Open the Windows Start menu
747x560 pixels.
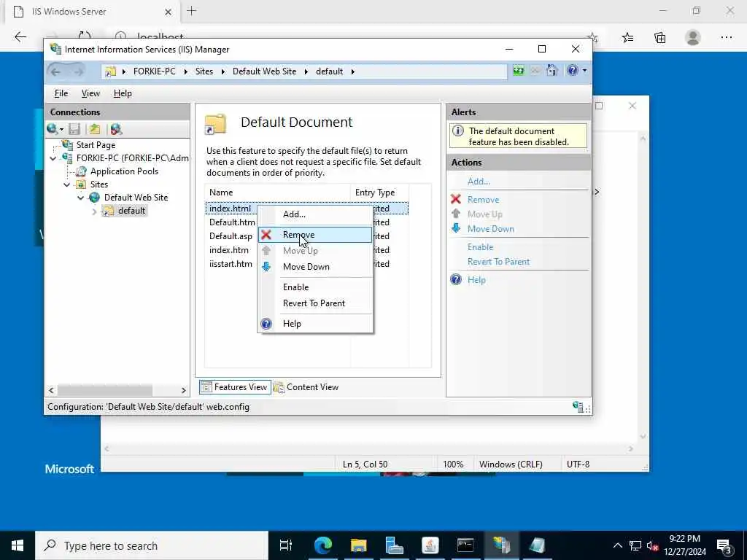coord(18,545)
